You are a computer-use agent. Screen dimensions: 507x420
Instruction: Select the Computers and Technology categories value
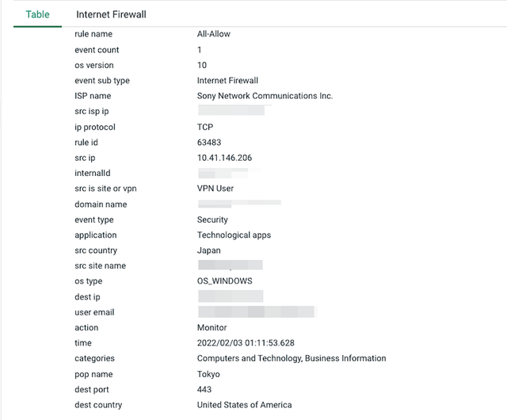(292, 358)
